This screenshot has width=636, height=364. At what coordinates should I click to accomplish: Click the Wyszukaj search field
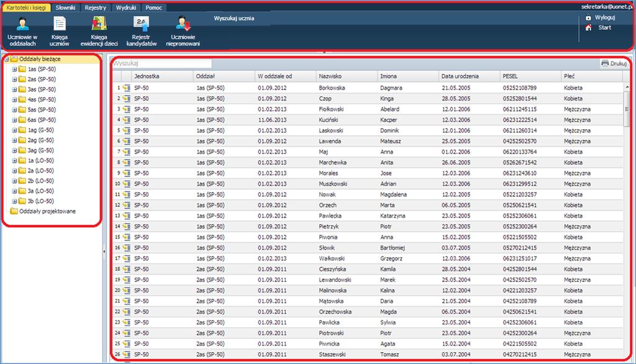point(162,63)
